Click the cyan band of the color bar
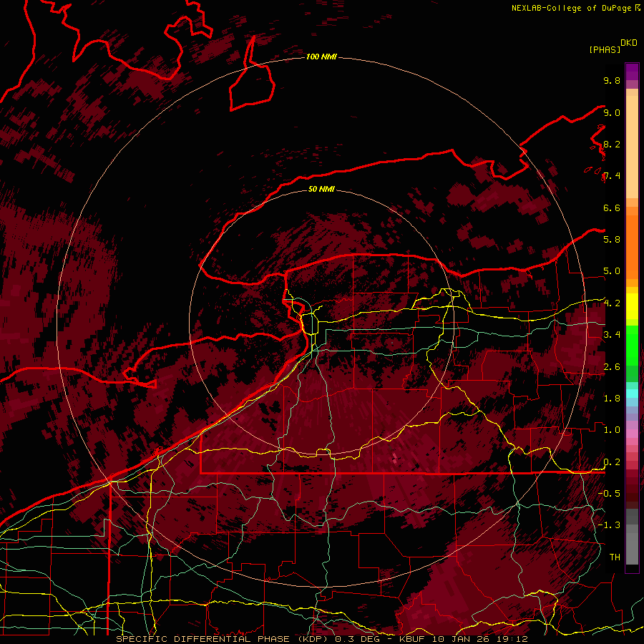This screenshot has width=644, height=644. pyautogui.click(x=632, y=394)
